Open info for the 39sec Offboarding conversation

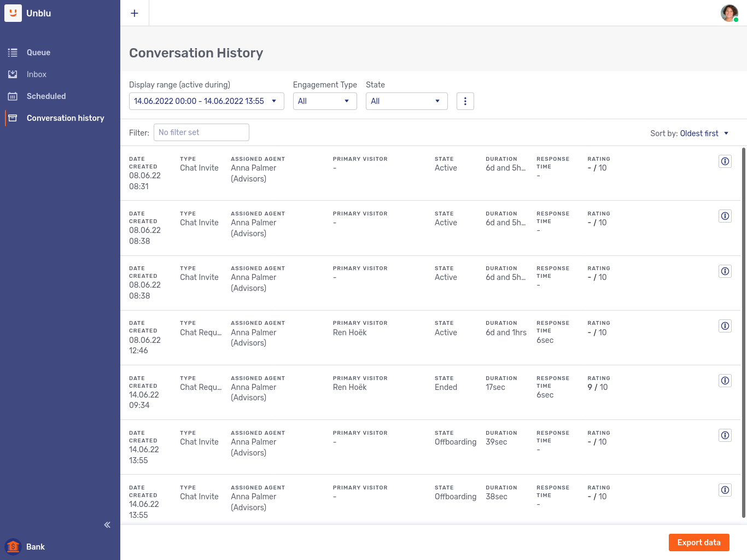[725, 435]
